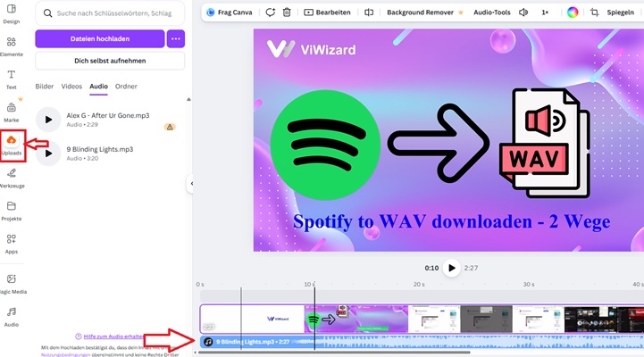Switch to the Bilder tab
The width and height of the screenshot is (644, 357).
click(x=45, y=87)
